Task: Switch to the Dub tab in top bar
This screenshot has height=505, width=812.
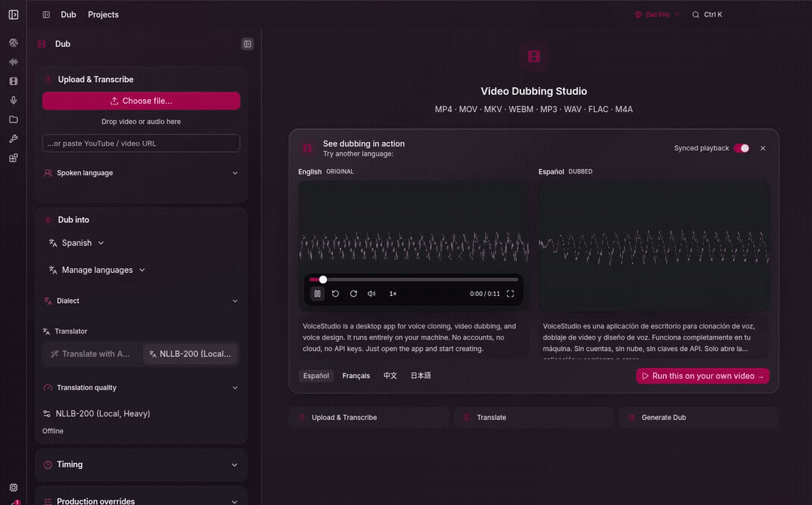Action: tap(68, 14)
